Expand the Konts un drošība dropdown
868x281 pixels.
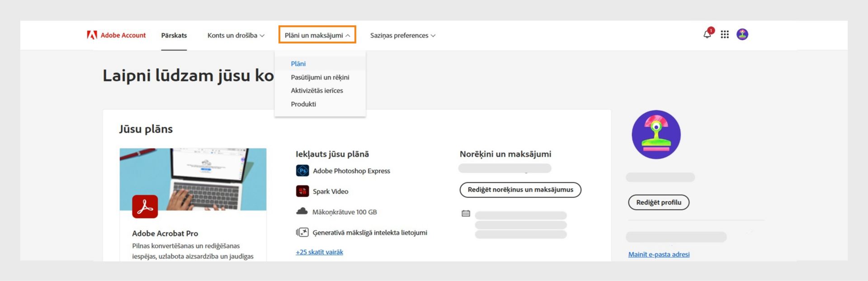click(x=236, y=35)
